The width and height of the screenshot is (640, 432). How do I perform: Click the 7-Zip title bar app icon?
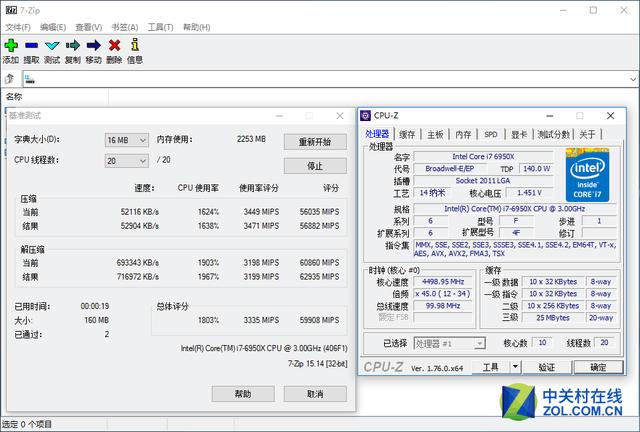(x=11, y=10)
